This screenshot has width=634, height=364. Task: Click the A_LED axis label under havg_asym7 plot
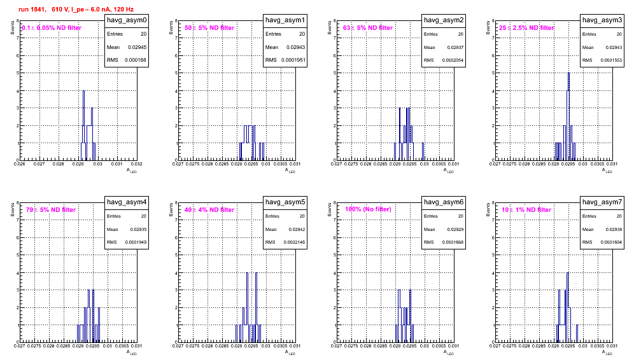point(607,353)
